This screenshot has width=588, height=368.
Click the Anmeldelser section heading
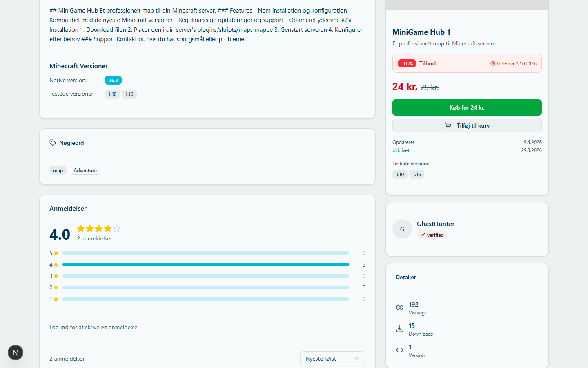pos(68,208)
